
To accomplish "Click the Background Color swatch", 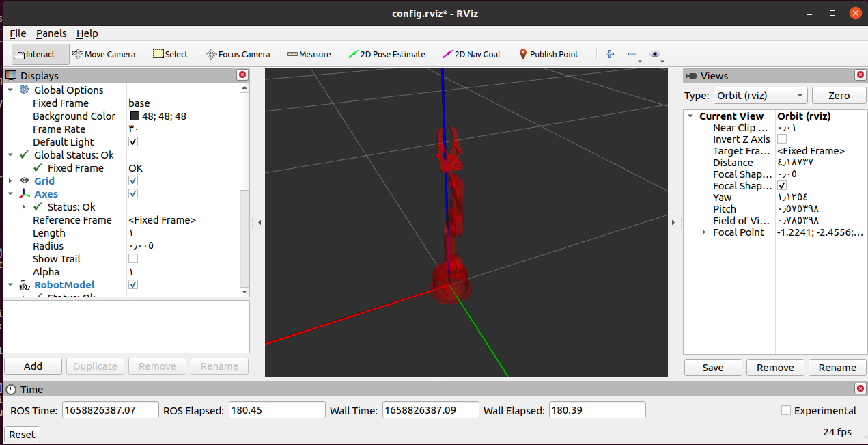I will 135,116.
